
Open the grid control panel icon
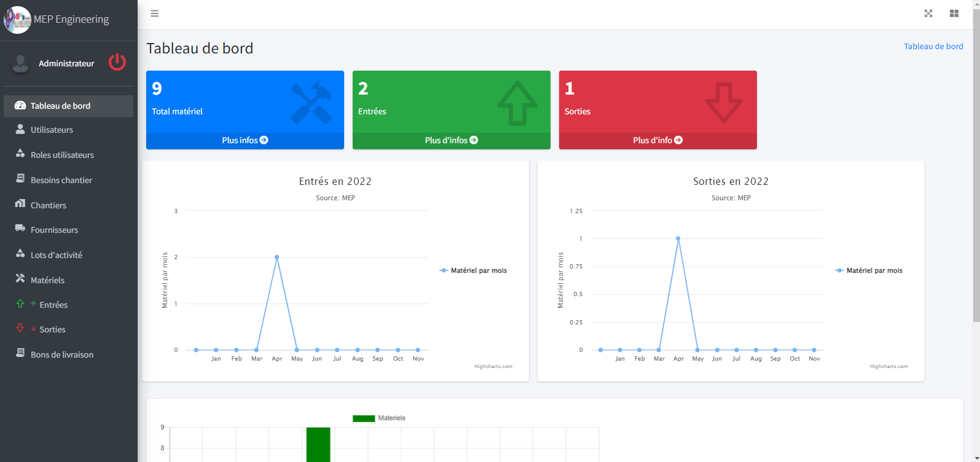coord(954,14)
